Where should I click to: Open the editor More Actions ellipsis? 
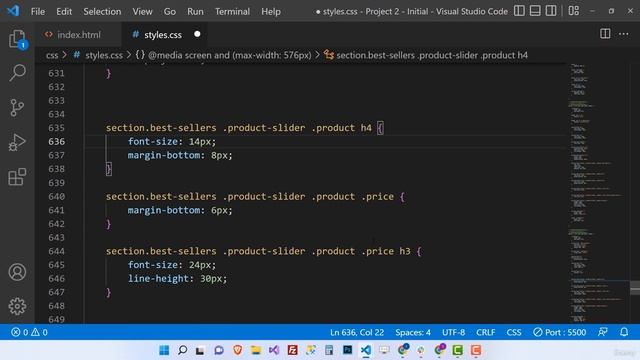(x=624, y=34)
